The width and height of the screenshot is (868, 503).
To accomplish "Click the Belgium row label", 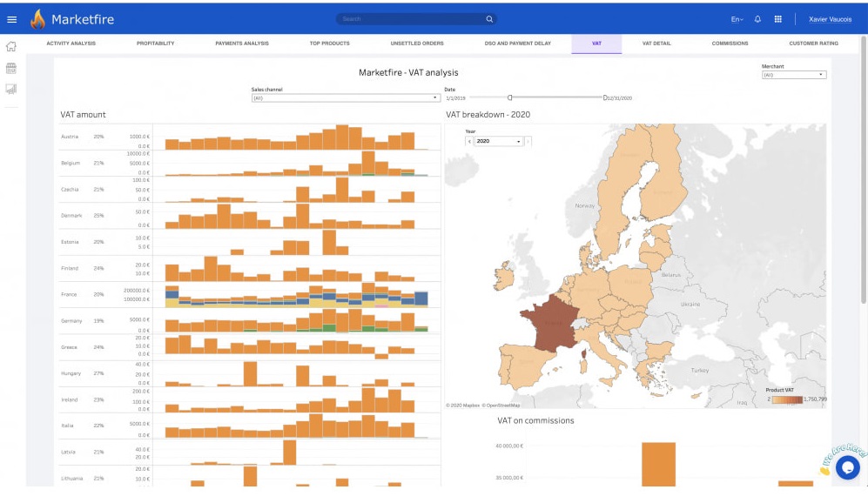I will tap(71, 164).
